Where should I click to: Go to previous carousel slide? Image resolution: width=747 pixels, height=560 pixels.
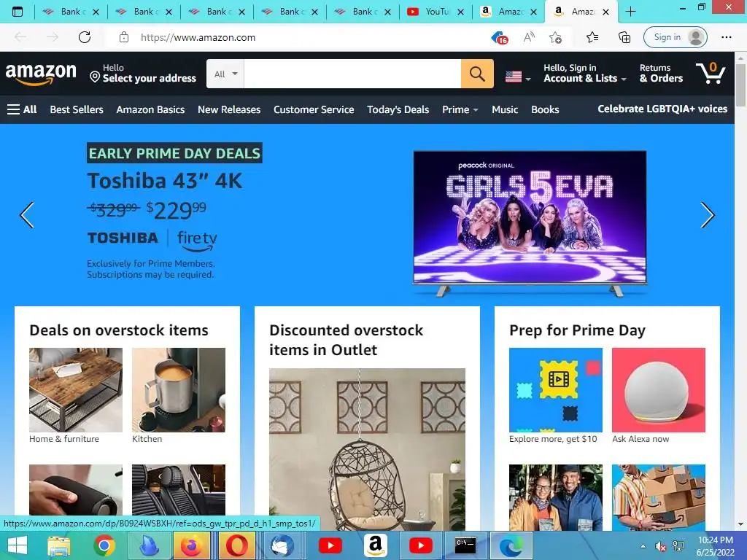coord(27,215)
